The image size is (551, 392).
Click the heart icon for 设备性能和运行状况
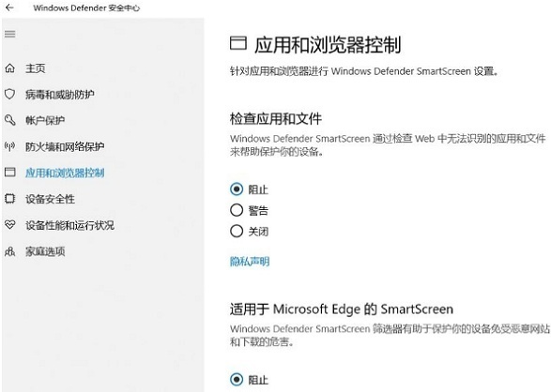coord(9,224)
